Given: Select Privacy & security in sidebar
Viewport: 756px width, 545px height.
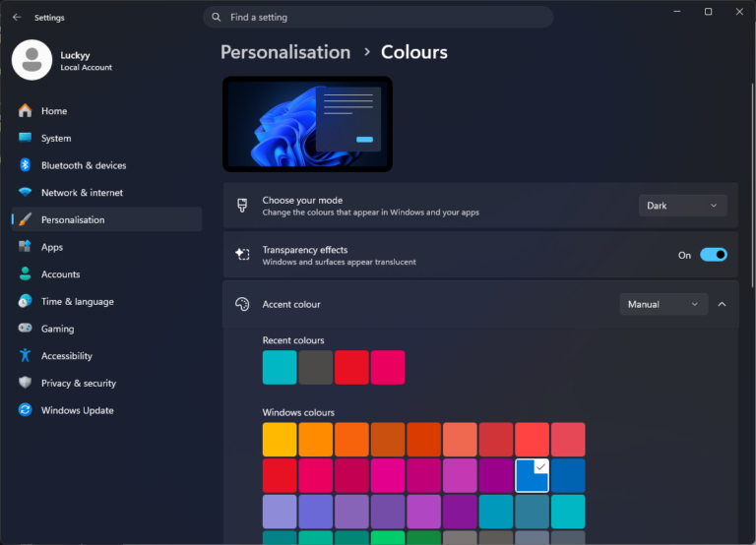Looking at the screenshot, I should (x=106, y=383).
